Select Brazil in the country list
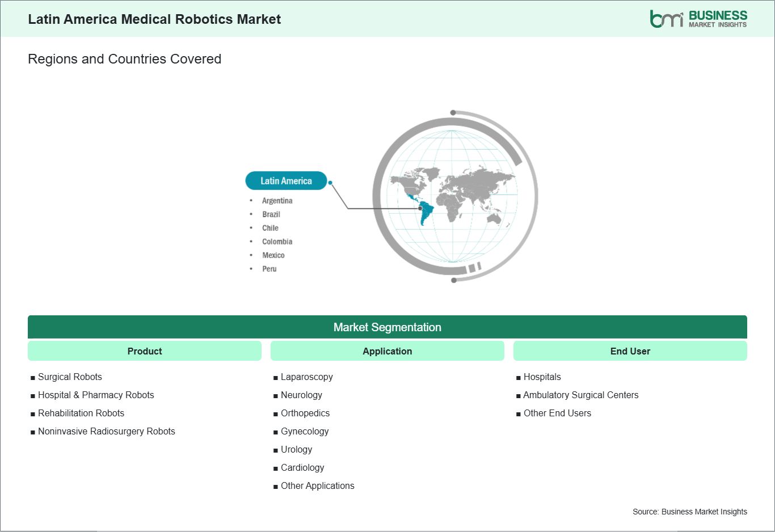The height and width of the screenshot is (532, 775). 271,214
